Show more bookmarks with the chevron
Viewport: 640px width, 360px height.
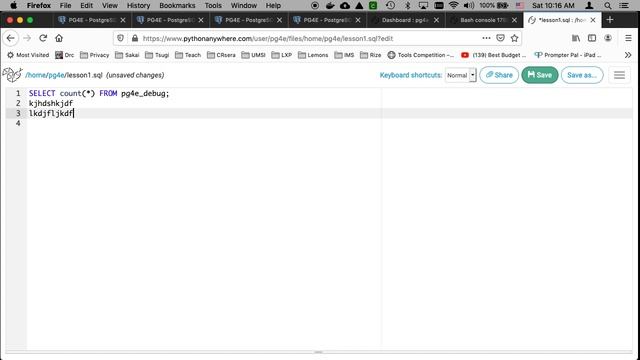tap(628, 55)
